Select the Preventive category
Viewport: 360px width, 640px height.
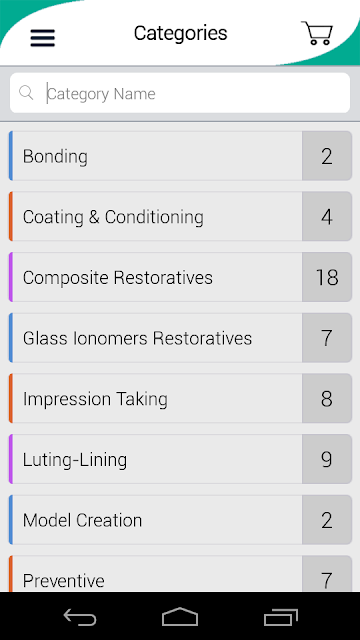tap(180, 574)
